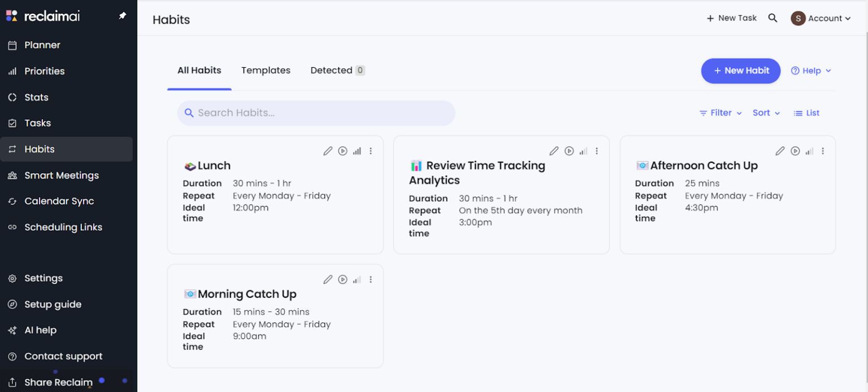The height and width of the screenshot is (392, 868).
Task: View analytics icon on Afternoon Catch Up card
Action: click(x=809, y=151)
